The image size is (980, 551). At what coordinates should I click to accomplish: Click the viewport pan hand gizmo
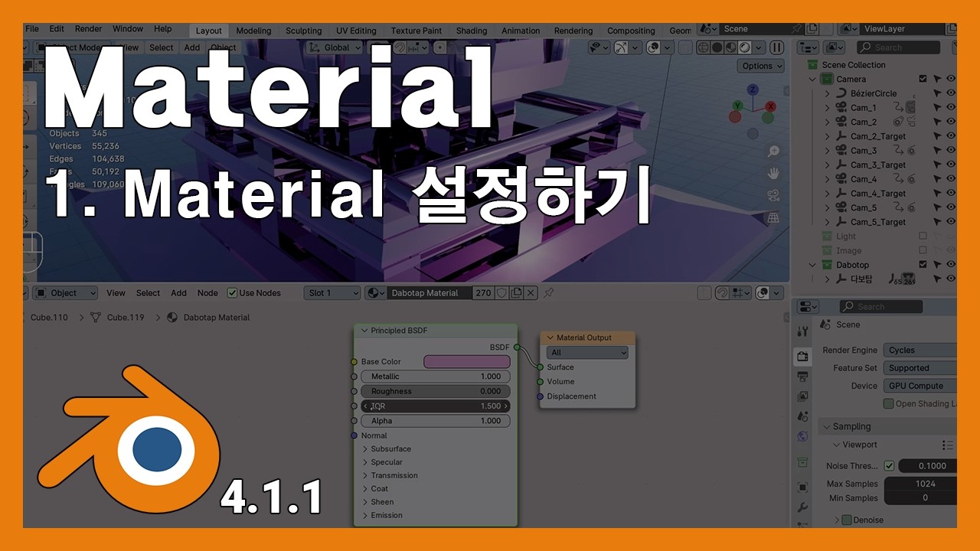point(773,173)
